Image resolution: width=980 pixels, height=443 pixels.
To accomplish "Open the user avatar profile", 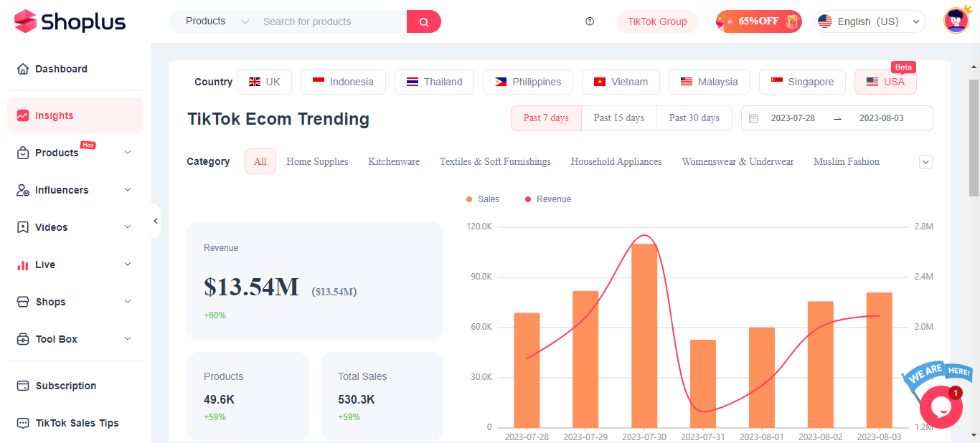I will pyautogui.click(x=956, y=21).
